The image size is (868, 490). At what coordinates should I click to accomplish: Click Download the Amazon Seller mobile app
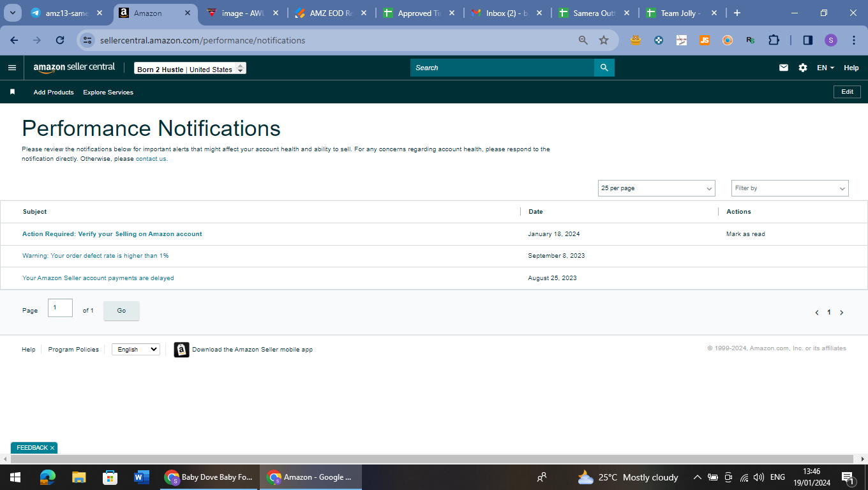[x=252, y=350]
